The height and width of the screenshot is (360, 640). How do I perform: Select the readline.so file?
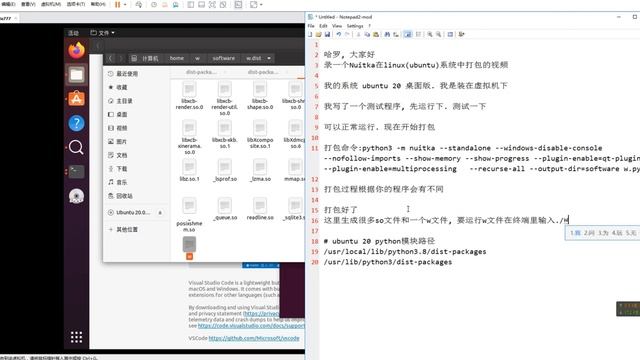click(x=260, y=209)
